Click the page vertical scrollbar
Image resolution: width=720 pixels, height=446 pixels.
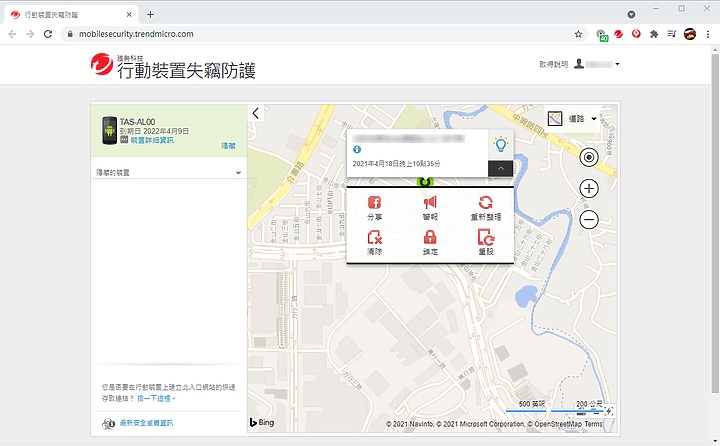point(715,223)
